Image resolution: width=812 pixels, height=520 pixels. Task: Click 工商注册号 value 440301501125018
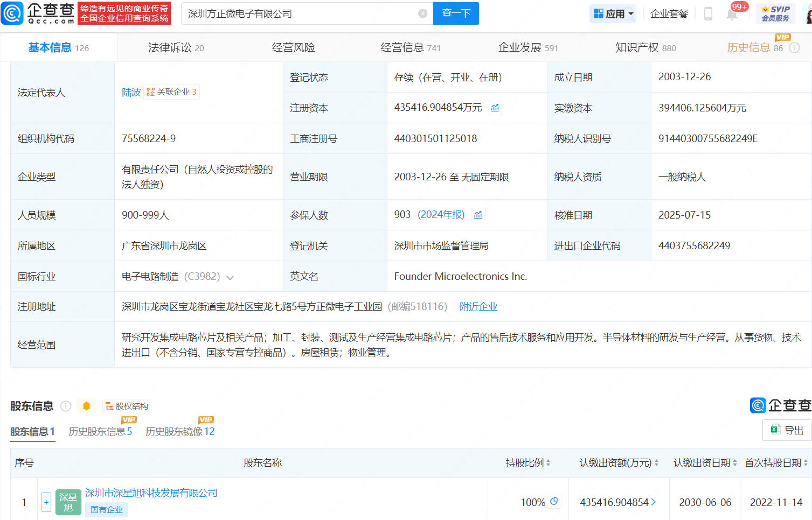pos(435,138)
